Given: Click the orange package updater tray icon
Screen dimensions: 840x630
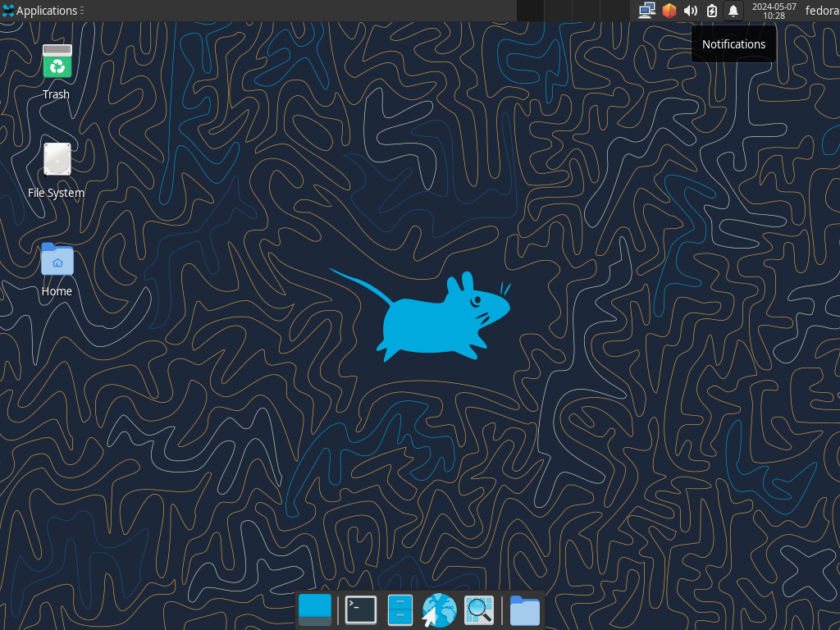Looking at the screenshot, I should click(669, 11).
